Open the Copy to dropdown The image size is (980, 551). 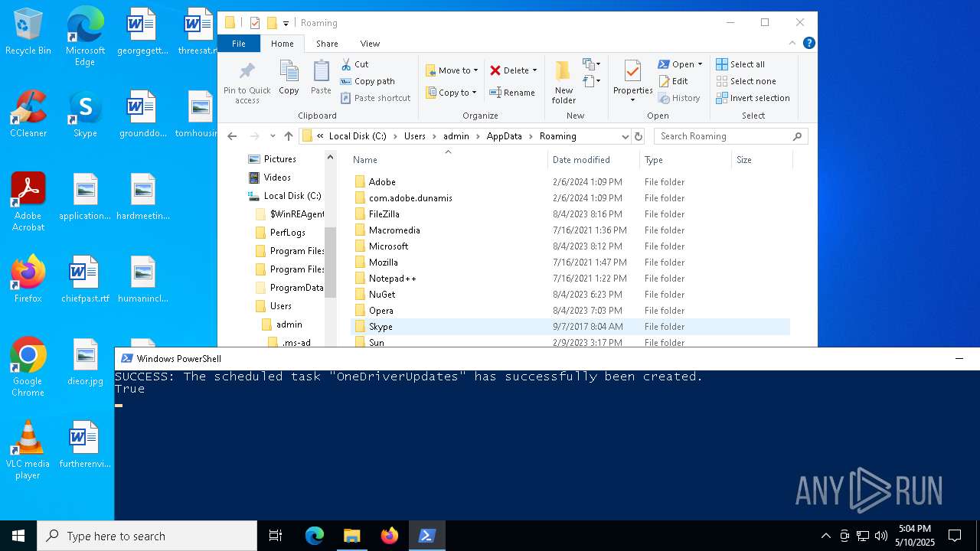452,93
